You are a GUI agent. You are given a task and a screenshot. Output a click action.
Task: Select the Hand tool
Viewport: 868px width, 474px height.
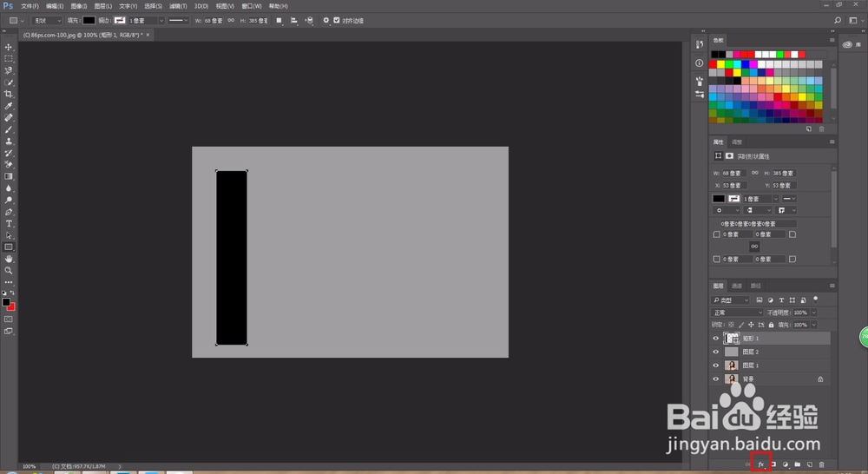[x=9, y=259]
